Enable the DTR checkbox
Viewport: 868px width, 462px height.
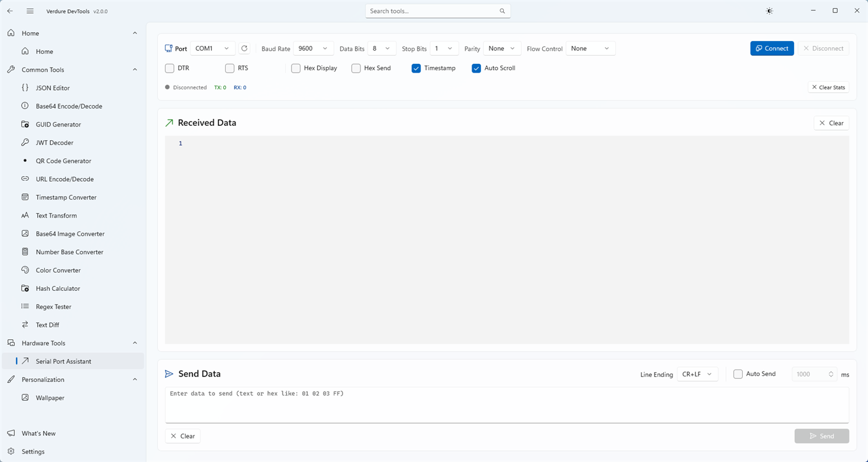pos(169,68)
